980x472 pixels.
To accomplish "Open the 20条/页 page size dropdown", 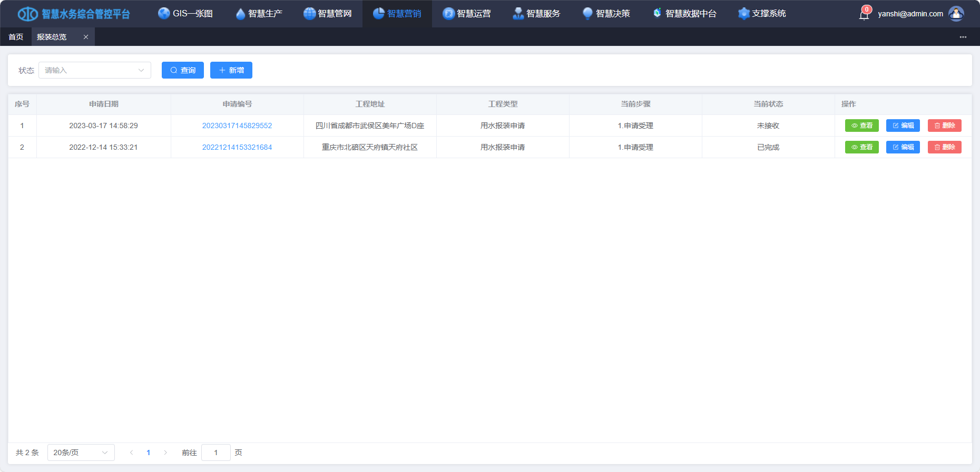I will click(x=81, y=452).
